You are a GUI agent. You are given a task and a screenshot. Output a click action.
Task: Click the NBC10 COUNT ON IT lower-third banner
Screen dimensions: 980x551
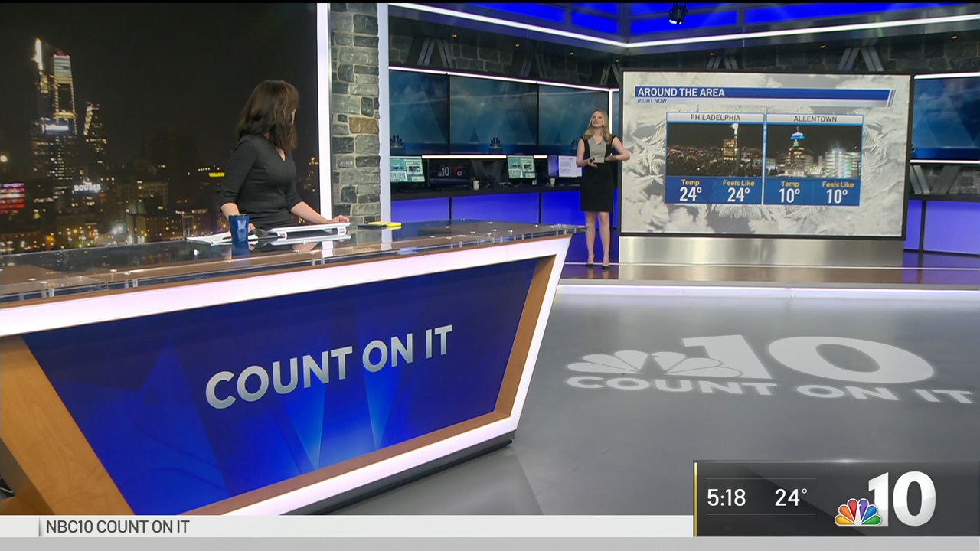(347, 527)
